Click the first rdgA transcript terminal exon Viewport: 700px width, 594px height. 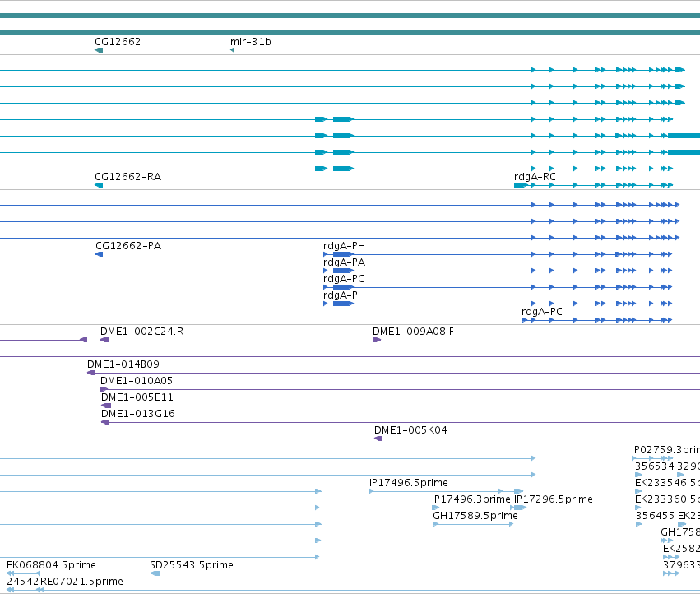coord(680,70)
